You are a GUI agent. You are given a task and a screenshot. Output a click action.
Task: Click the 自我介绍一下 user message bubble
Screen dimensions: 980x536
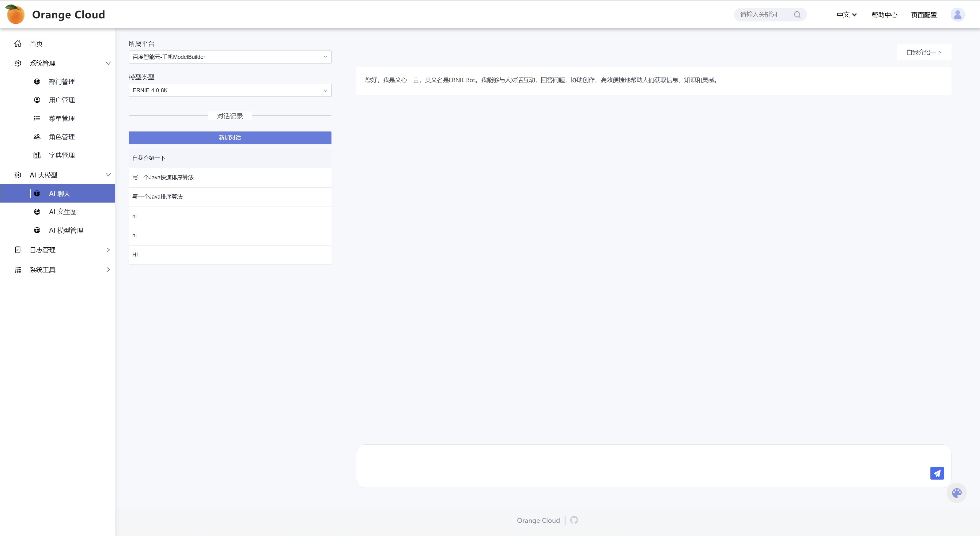[x=924, y=52]
